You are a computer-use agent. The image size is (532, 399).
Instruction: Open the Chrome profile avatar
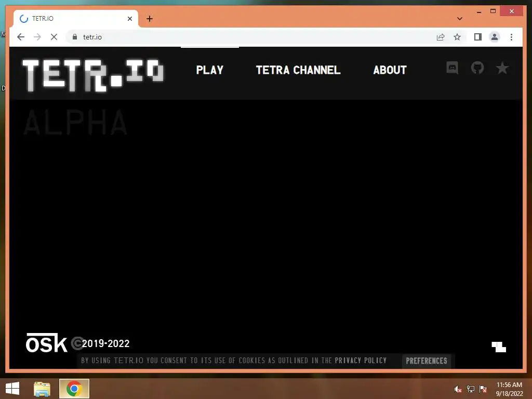pos(495,37)
